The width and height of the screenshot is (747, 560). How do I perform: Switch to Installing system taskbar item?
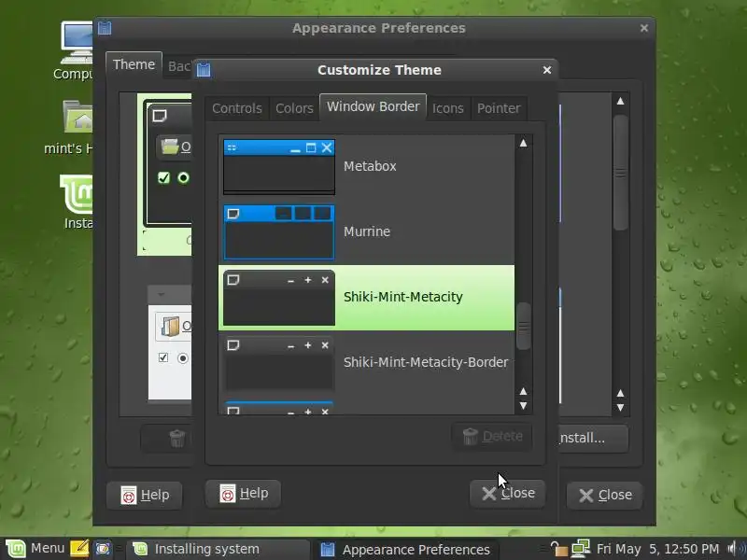point(218,550)
